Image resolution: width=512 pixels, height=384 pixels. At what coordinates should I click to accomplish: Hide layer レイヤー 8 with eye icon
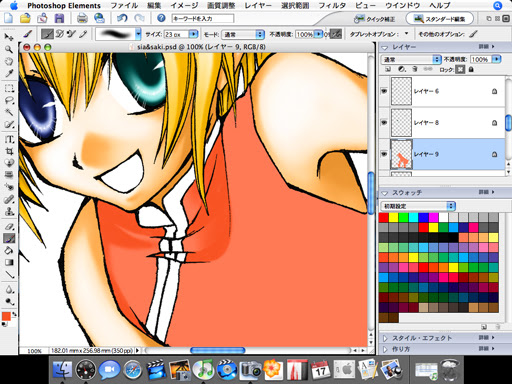coord(384,123)
